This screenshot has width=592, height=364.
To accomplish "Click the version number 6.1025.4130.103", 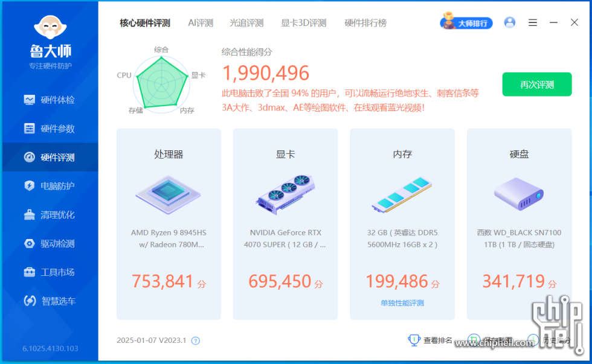I will [50, 348].
